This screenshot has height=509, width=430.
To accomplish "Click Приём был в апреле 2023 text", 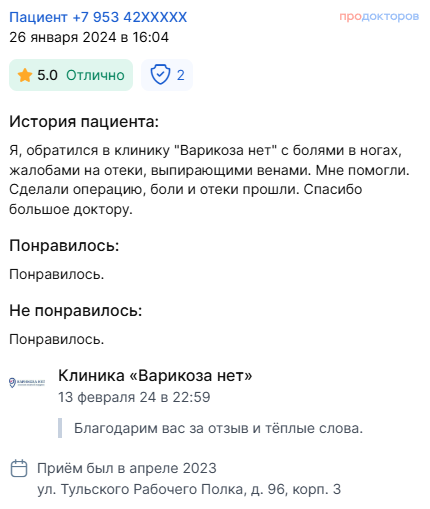I will point(127,468).
